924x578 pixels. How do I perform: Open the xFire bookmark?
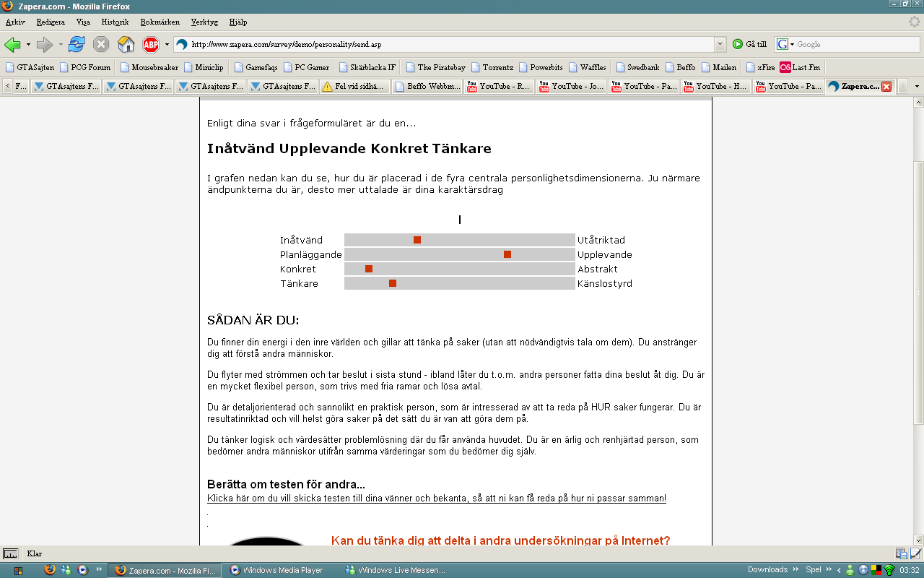(760, 67)
